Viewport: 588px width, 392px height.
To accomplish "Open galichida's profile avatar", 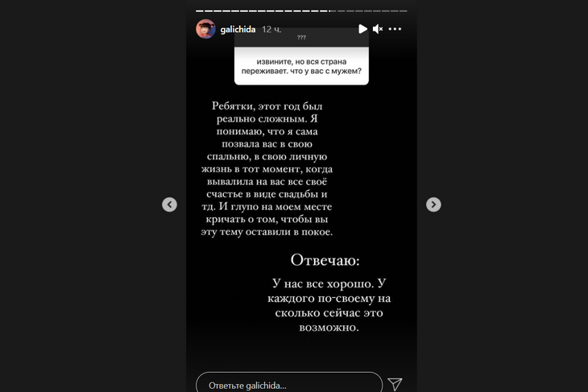I will 205,29.
